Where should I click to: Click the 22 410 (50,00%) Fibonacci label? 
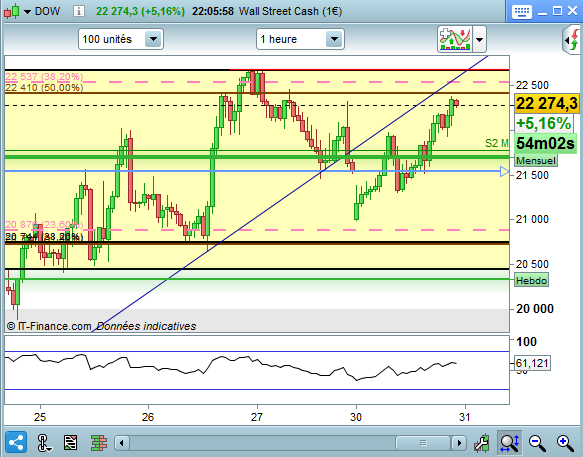coord(44,87)
